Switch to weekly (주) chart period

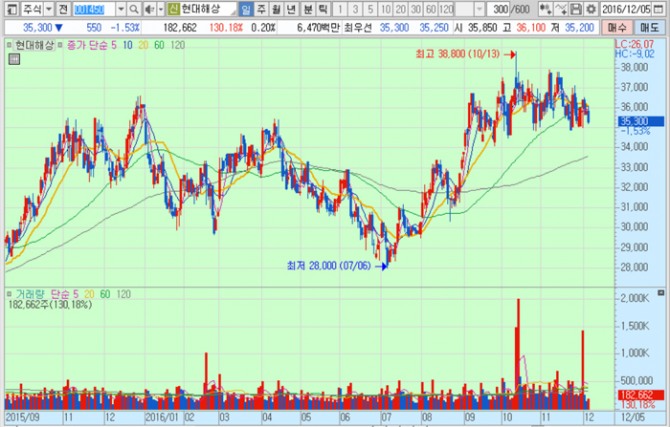click(261, 9)
